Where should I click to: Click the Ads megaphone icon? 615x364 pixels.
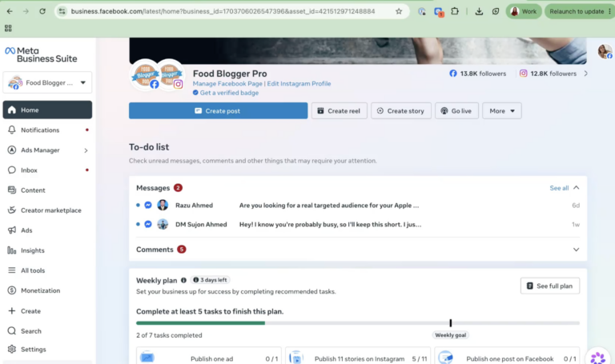click(12, 230)
